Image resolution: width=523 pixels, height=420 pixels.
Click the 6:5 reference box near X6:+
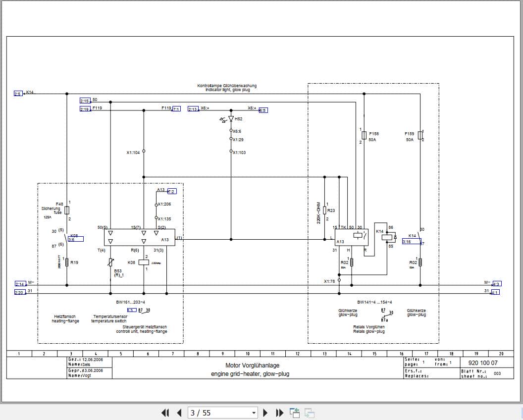tap(262, 110)
